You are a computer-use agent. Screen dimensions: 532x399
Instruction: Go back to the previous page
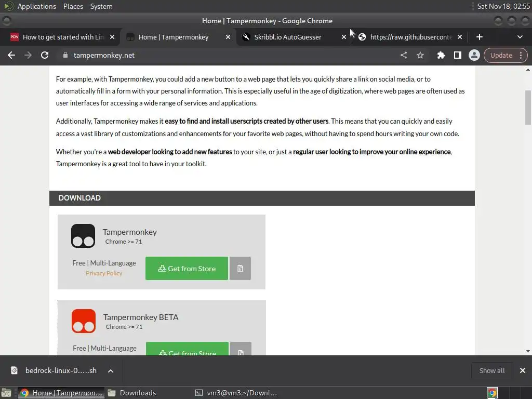coord(11,55)
